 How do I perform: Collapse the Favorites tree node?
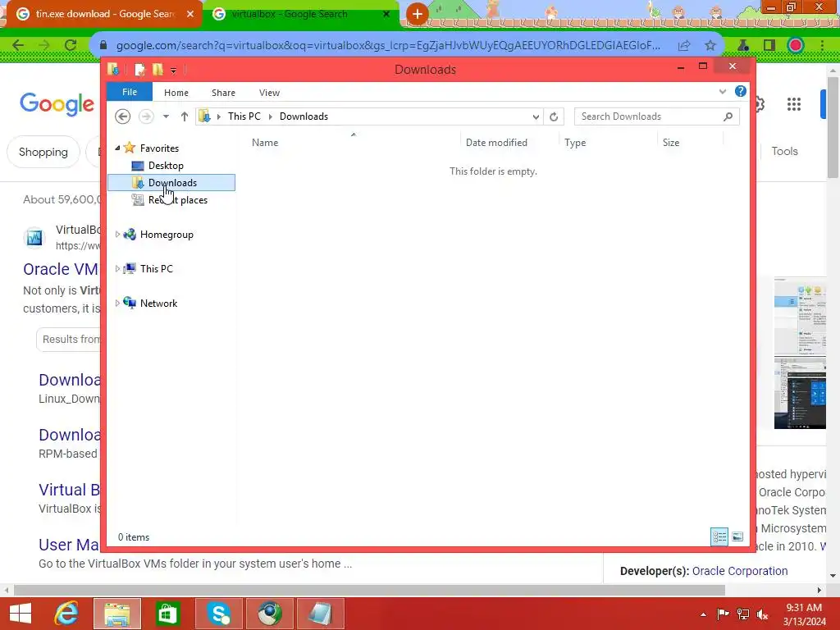coord(117,148)
